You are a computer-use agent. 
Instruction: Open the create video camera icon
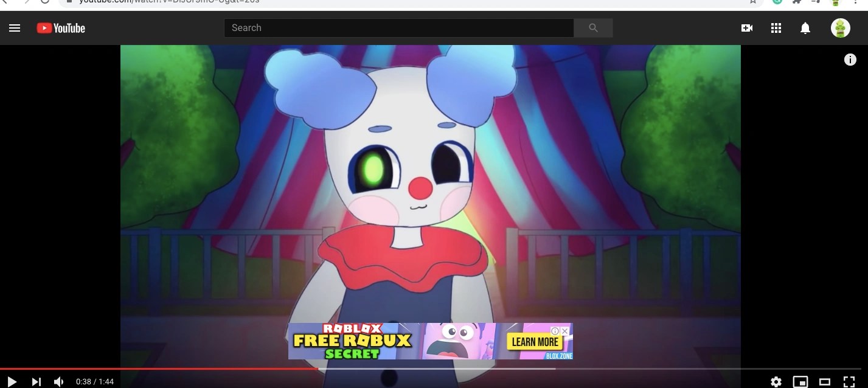click(x=747, y=28)
